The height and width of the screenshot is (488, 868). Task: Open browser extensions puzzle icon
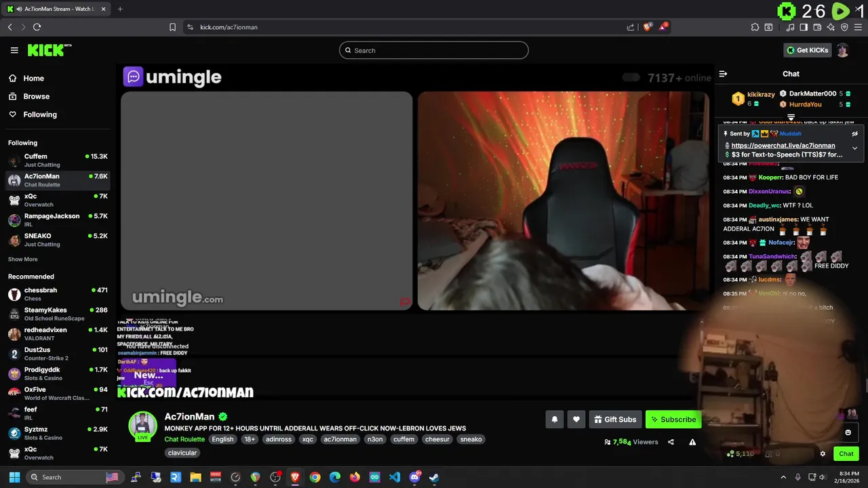755,27
